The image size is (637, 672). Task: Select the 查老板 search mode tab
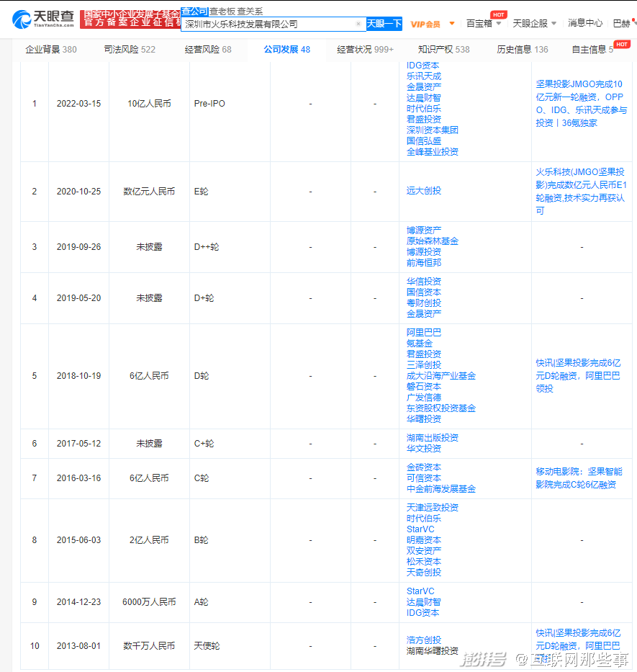click(222, 12)
